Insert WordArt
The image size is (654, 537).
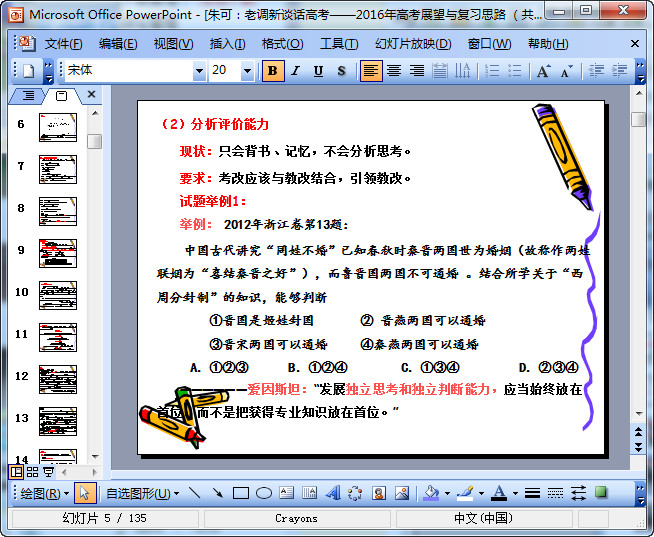[332, 494]
